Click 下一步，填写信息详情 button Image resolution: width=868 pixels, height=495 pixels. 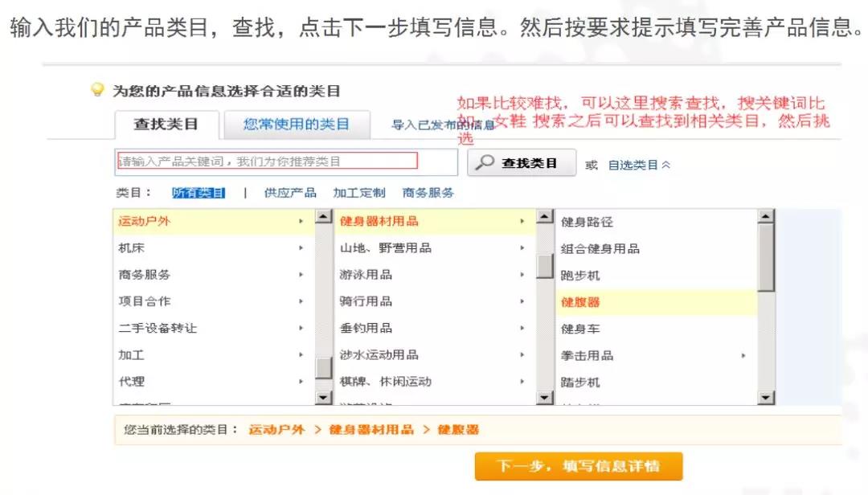[x=578, y=466]
